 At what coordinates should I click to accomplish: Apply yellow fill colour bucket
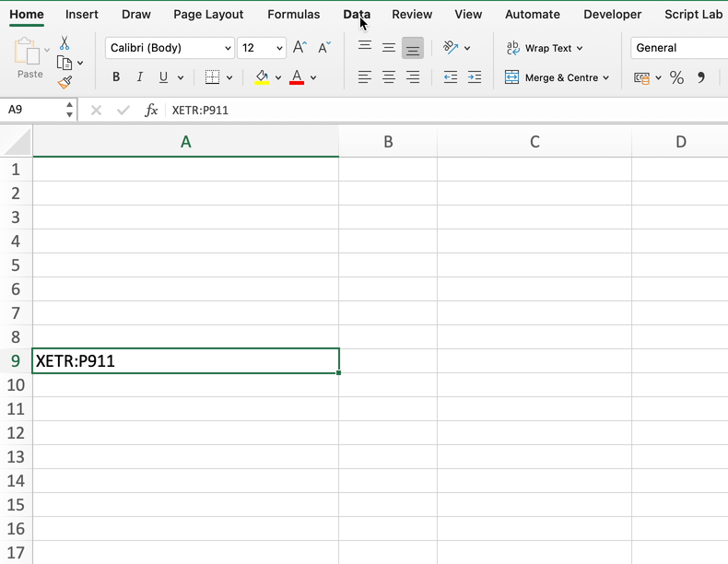tap(262, 77)
